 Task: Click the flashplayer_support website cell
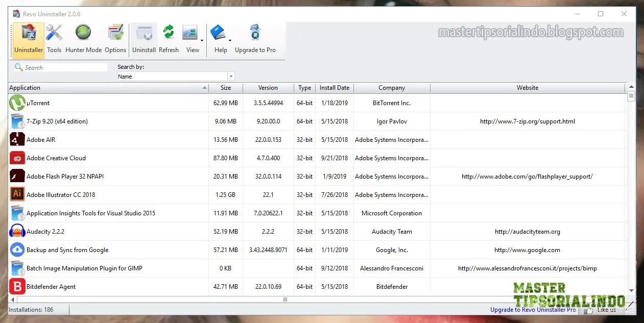(x=528, y=177)
